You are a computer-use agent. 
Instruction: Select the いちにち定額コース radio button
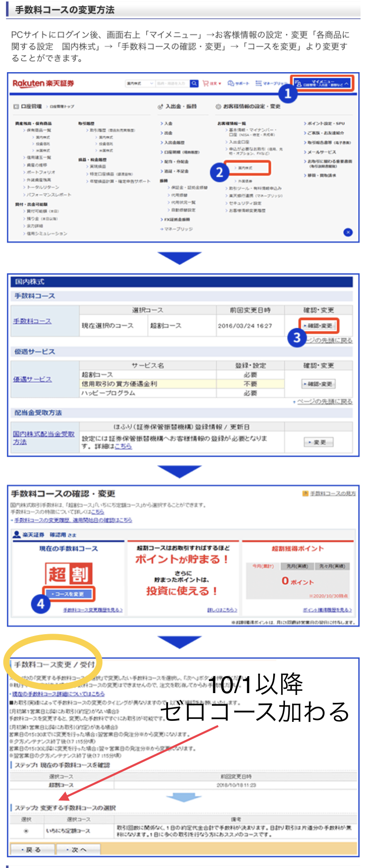26,831
